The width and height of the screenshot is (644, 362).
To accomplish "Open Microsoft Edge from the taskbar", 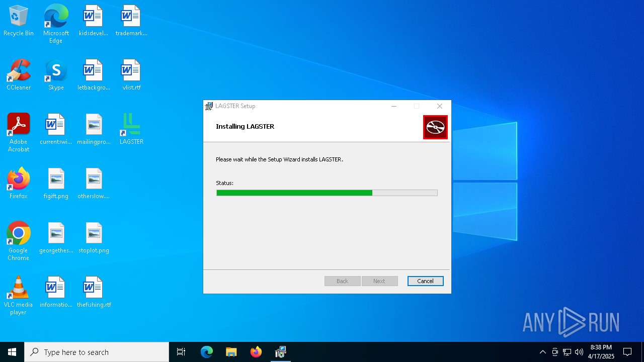I will coord(207,352).
